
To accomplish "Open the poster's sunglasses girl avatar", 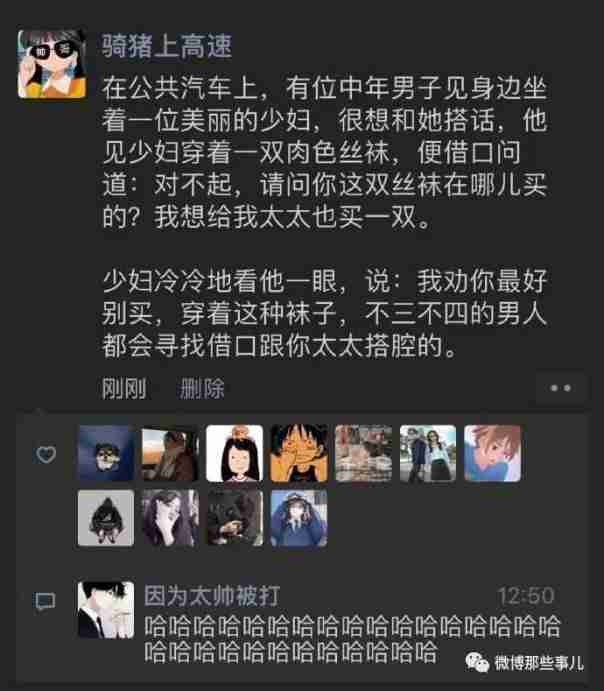I will pyautogui.click(x=52, y=63).
